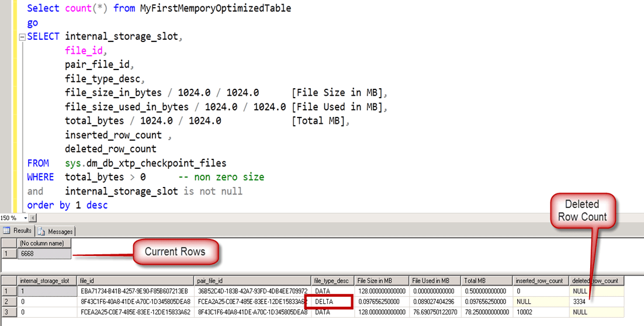Open the 150 % zoom dropdown
644x326 pixels.
pyautogui.click(x=25, y=218)
